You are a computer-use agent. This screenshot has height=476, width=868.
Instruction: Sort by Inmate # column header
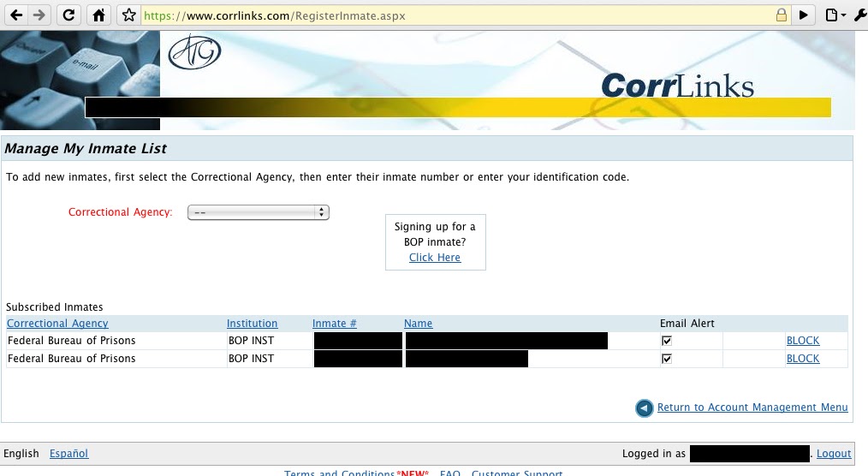click(x=335, y=324)
